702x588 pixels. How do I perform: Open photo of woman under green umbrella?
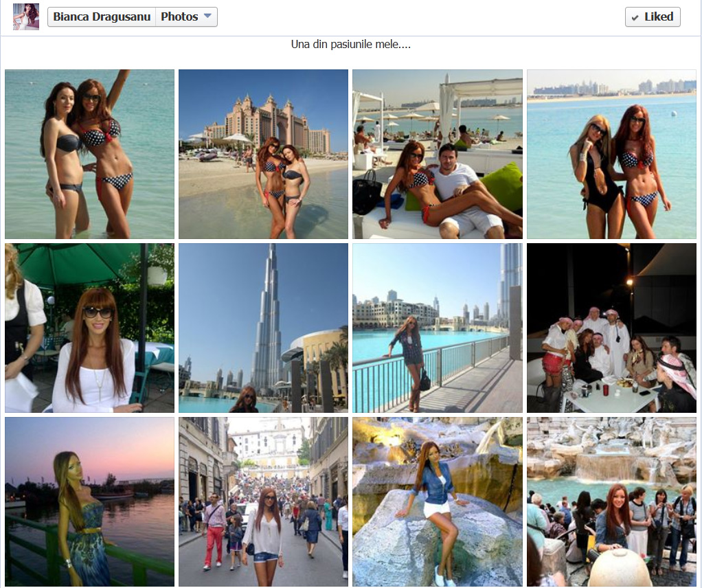point(89,328)
